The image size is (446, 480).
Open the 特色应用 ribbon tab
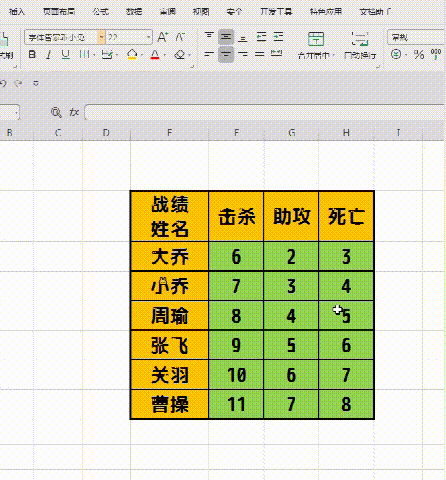click(326, 12)
